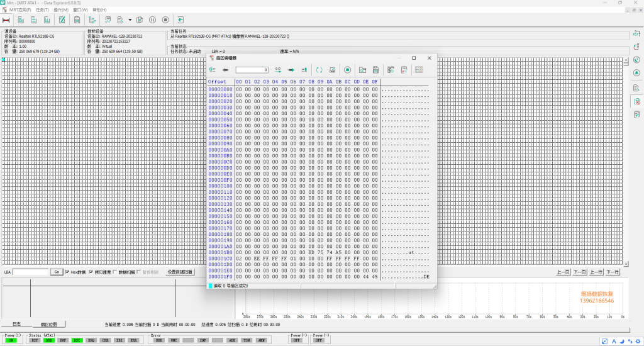
Task: Click the grid template icon in sector editor
Action: click(x=419, y=70)
